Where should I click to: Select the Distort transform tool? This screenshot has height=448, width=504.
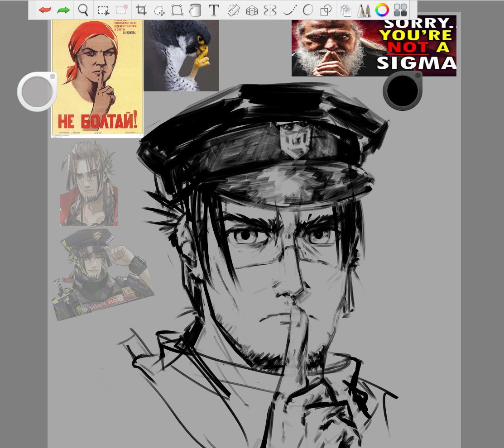click(x=177, y=10)
